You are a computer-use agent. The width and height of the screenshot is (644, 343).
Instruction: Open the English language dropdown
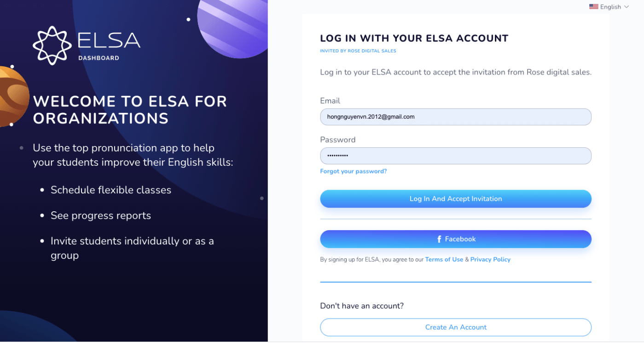[610, 7]
